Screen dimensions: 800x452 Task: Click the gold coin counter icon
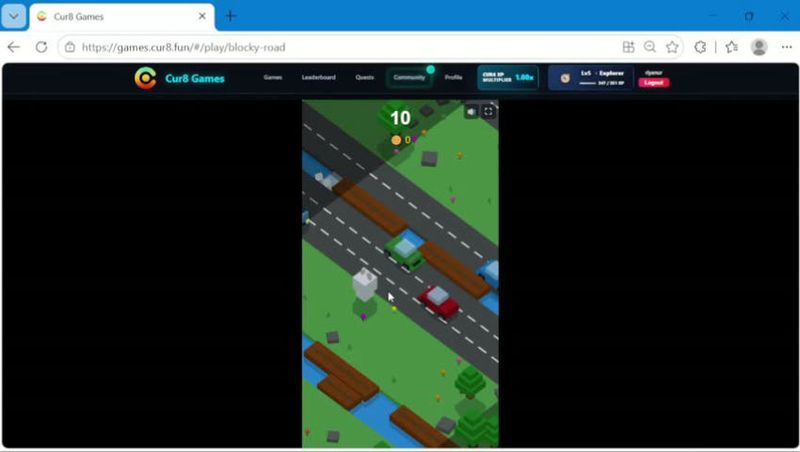click(x=396, y=140)
